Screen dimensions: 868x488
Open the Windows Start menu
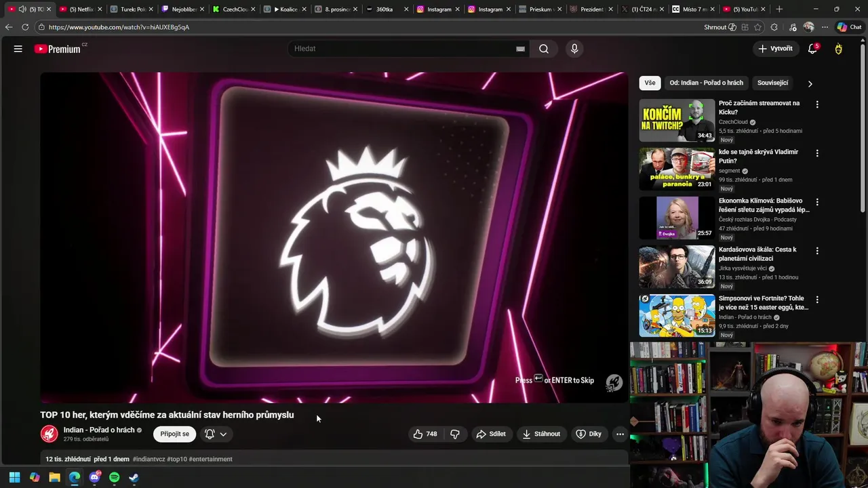tap(14, 477)
